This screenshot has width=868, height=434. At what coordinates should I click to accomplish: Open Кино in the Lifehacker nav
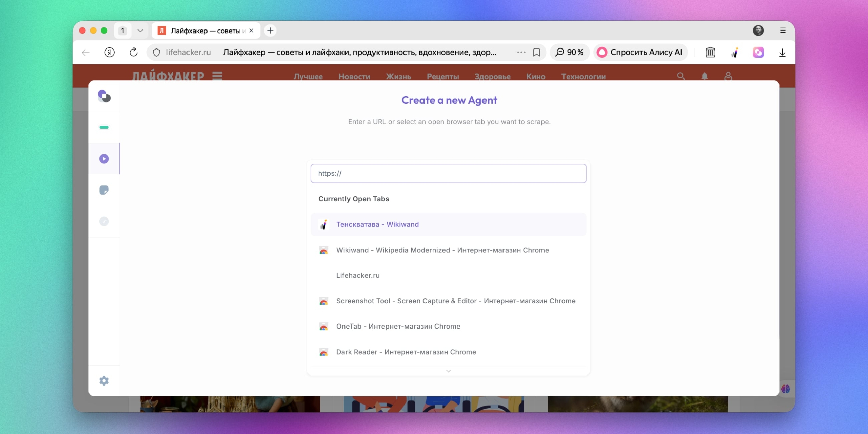click(536, 76)
